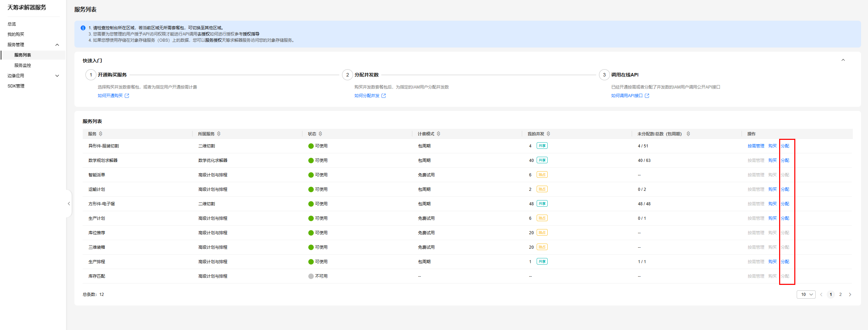Open the page size dropdown showing 10
Screen dimensions: 868x330
(806, 295)
